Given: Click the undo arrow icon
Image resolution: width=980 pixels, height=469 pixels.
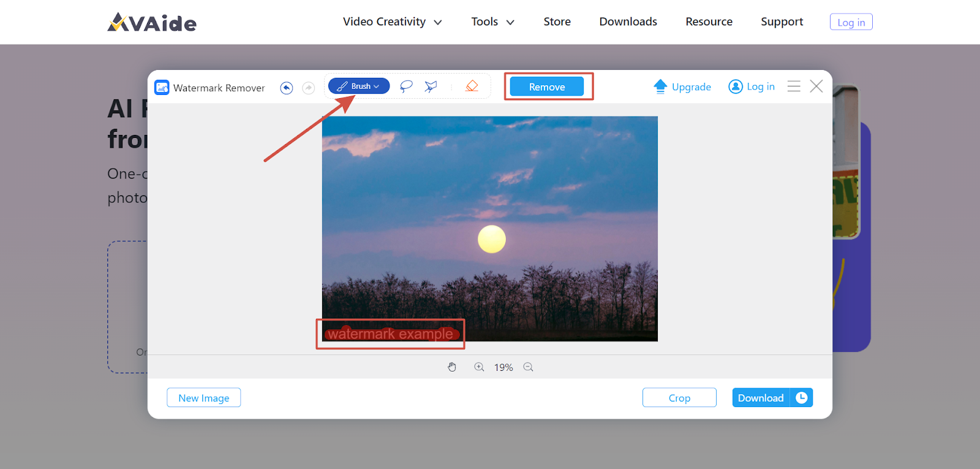Looking at the screenshot, I should [x=286, y=88].
